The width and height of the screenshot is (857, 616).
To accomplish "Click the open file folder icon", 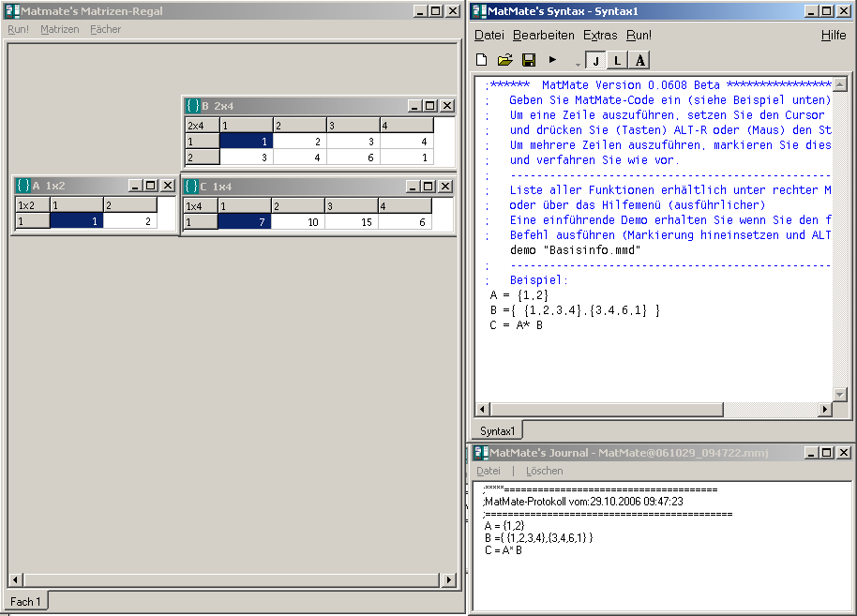I will 504,60.
